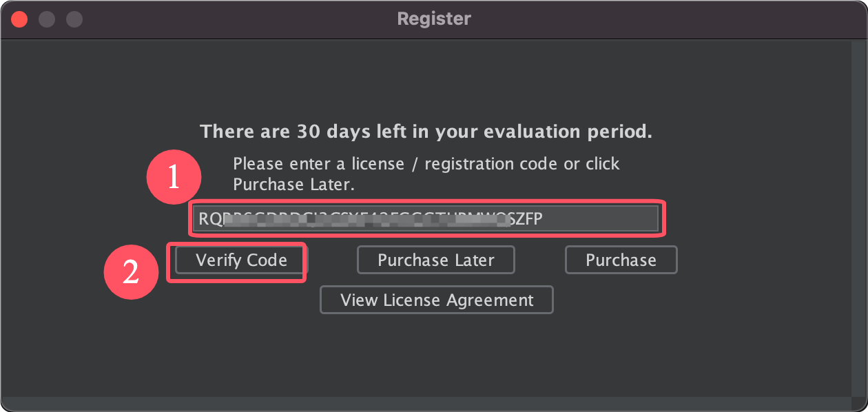Close the Register window
Image resolution: width=868 pixels, height=412 pixels.
[19, 19]
